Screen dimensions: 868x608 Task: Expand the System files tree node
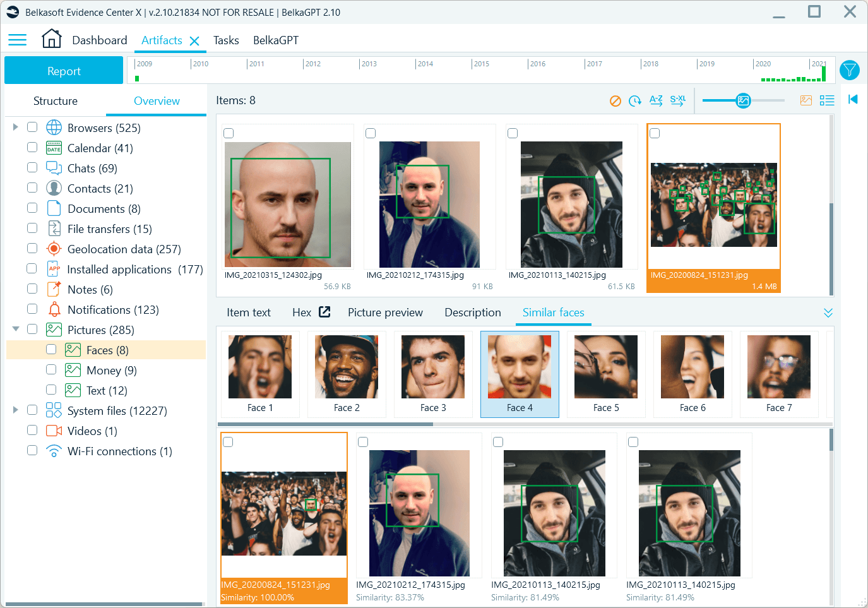(16, 410)
